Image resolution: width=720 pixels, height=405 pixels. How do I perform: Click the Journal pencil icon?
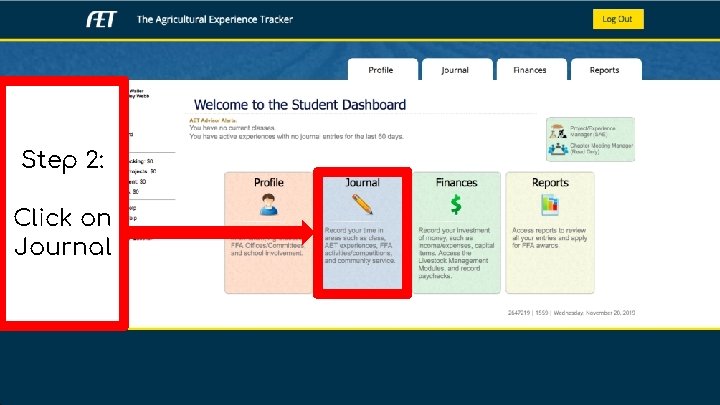pos(362,204)
